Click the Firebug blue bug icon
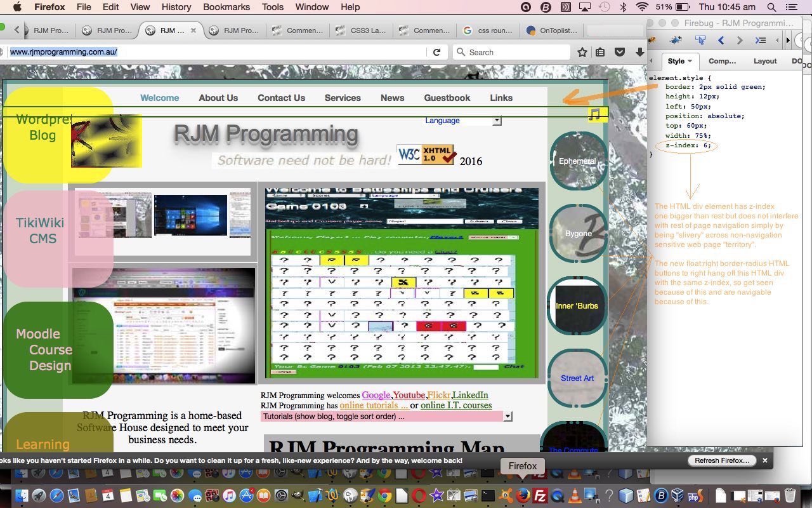The height and width of the screenshot is (508, 812). coord(676,41)
